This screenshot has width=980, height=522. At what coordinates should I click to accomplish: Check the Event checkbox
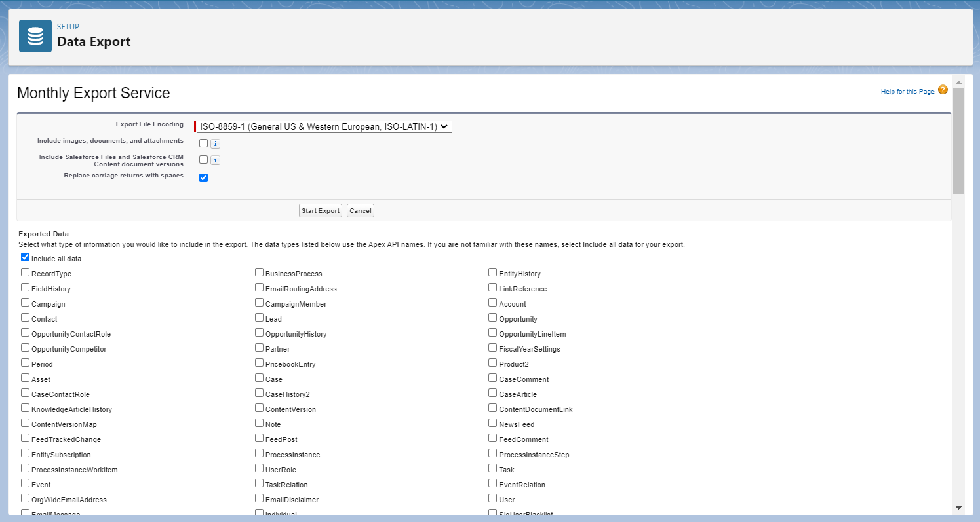tap(25, 483)
